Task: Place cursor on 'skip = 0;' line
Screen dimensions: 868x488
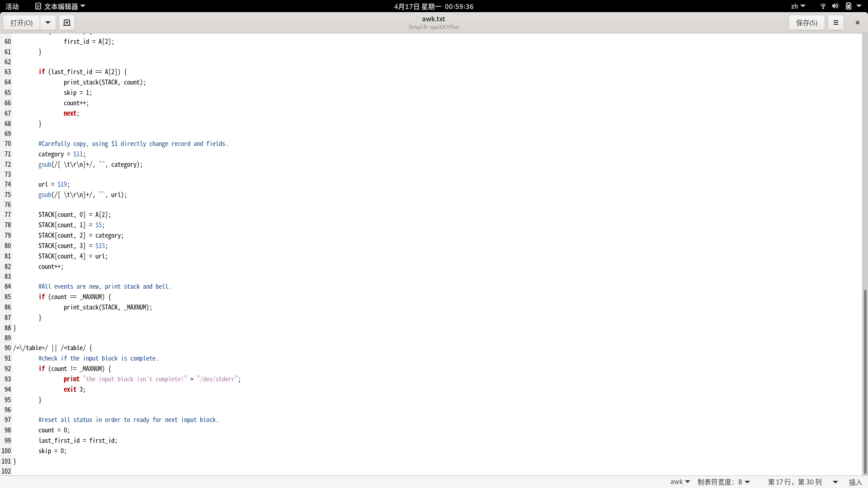Action: tap(52, 451)
